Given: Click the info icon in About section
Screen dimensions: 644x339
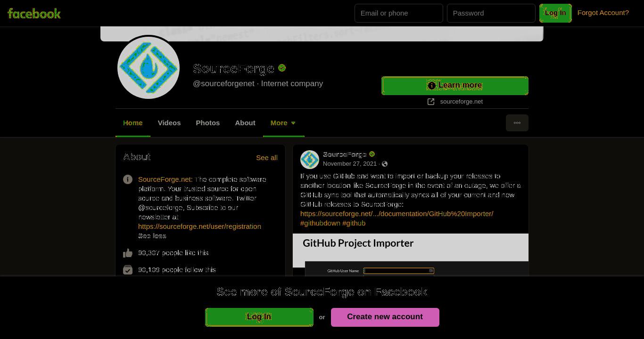Looking at the screenshot, I should 128,179.
